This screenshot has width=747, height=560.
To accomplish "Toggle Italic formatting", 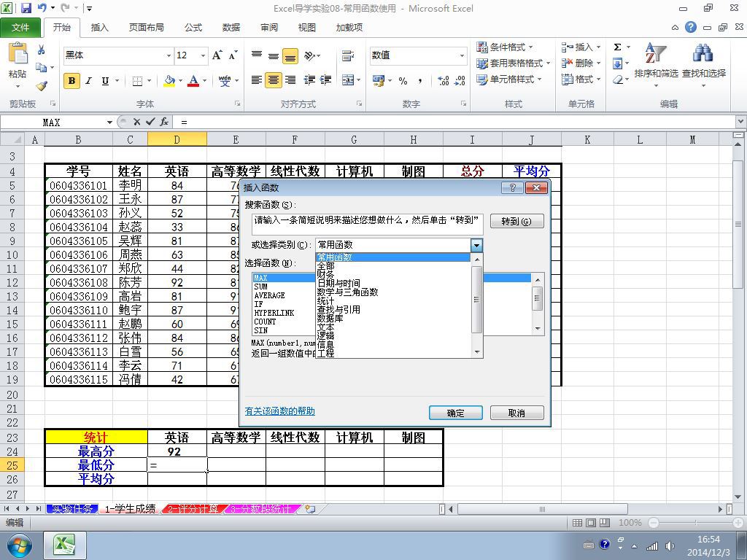I will (88, 81).
